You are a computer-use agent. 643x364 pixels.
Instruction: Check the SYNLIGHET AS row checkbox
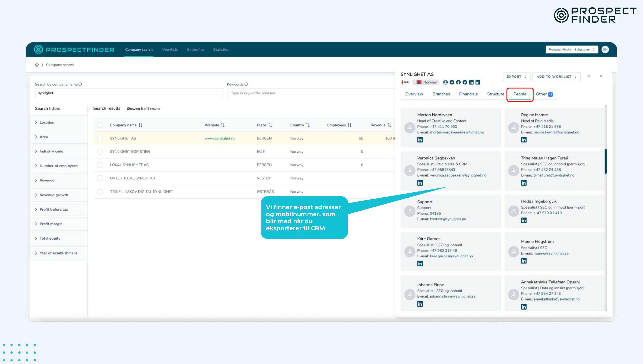point(100,138)
